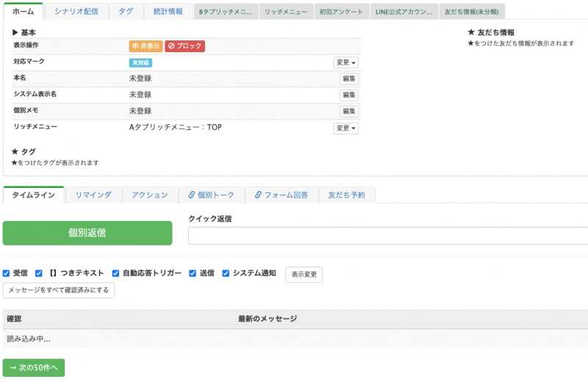Toggle the 【】つきテキスト checkbox

coord(39,273)
